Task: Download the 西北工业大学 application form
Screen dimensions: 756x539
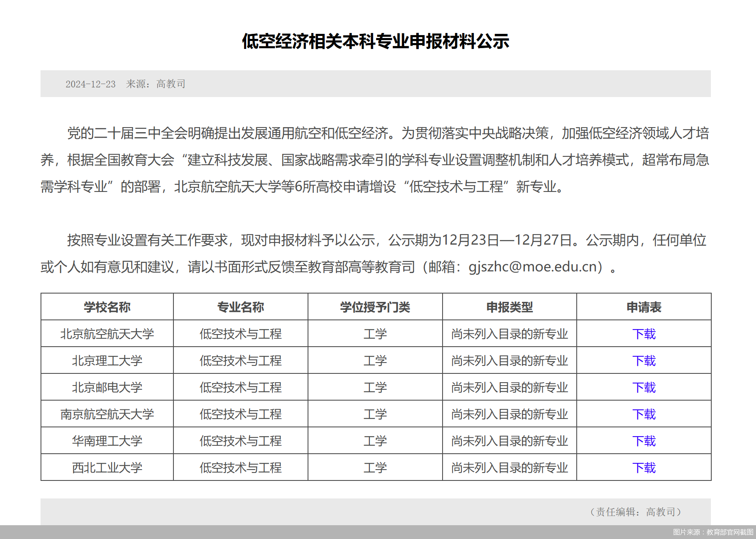Action: click(644, 467)
